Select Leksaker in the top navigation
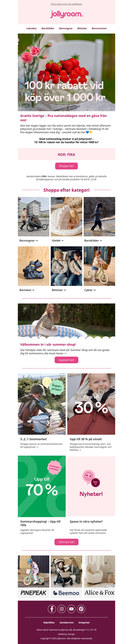Viewport: 133px width, 644px height. pyautogui.click(x=32, y=29)
